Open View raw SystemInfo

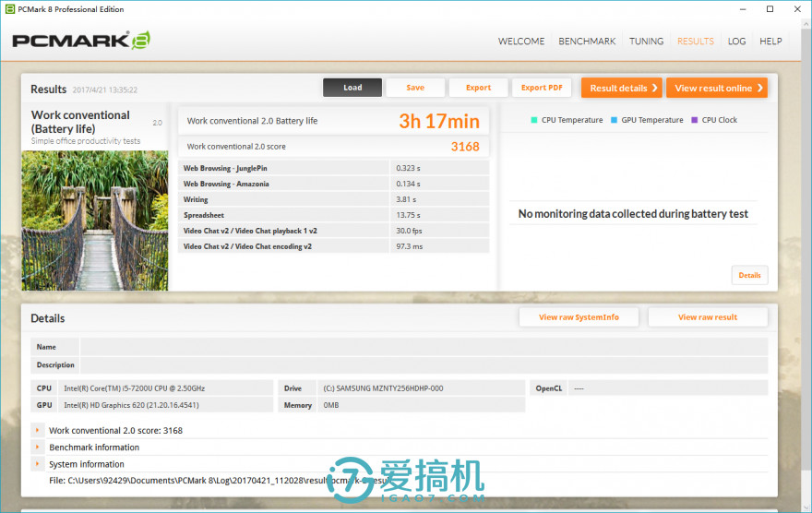[579, 317]
